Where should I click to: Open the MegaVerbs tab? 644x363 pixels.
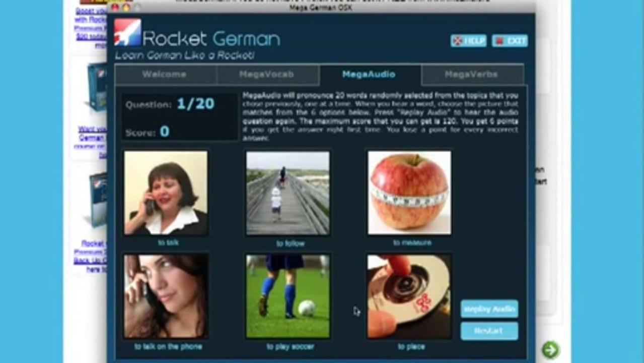[472, 75]
